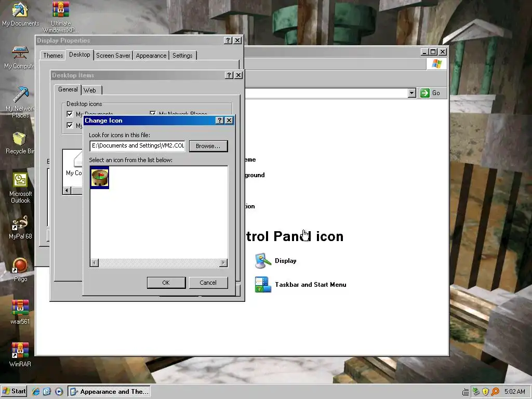Click the Taskbar and Start Menu icon
This screenshot has width=532, height=399.
tap(263, 285)
